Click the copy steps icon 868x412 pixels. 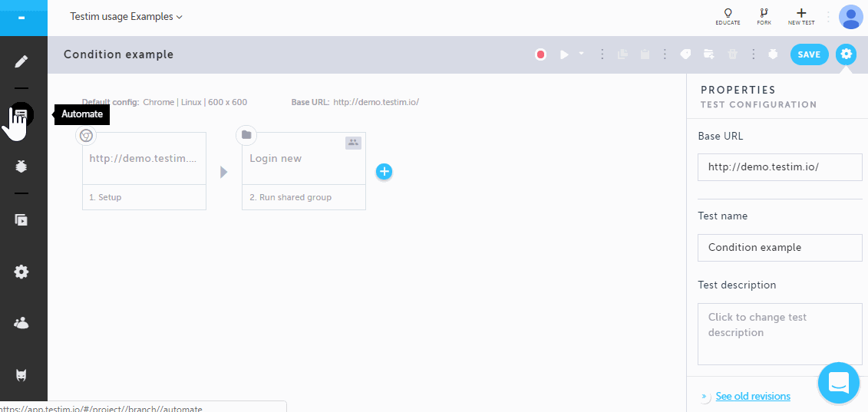(622, 54)
